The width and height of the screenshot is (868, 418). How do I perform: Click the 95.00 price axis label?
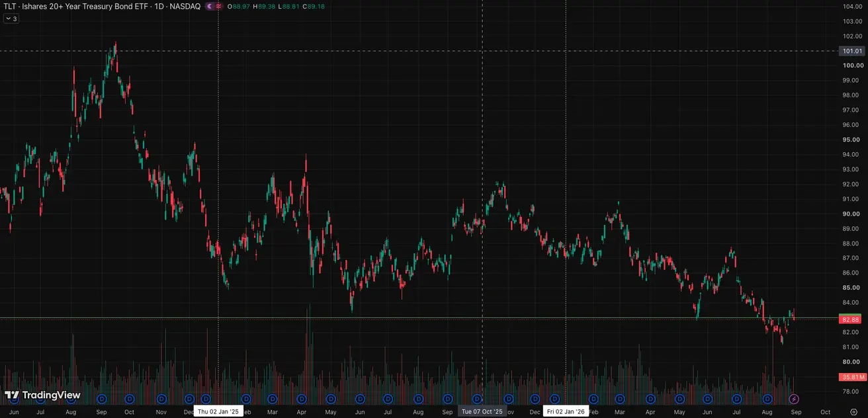pos(852,140)
